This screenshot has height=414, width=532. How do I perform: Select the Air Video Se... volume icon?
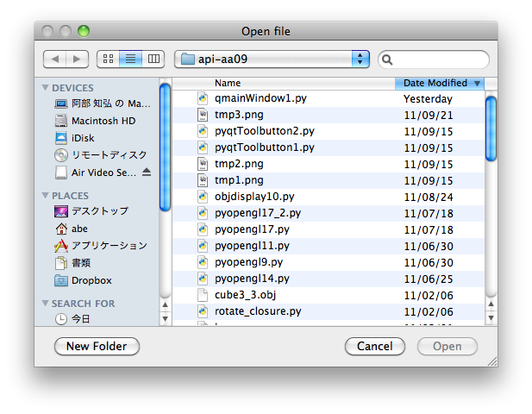61,172
